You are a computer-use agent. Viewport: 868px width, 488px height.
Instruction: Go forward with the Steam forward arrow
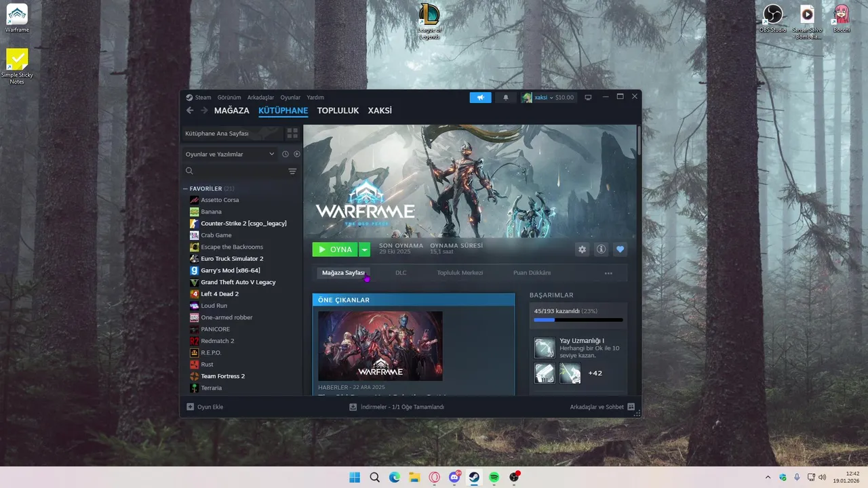(x=204, y=110)
